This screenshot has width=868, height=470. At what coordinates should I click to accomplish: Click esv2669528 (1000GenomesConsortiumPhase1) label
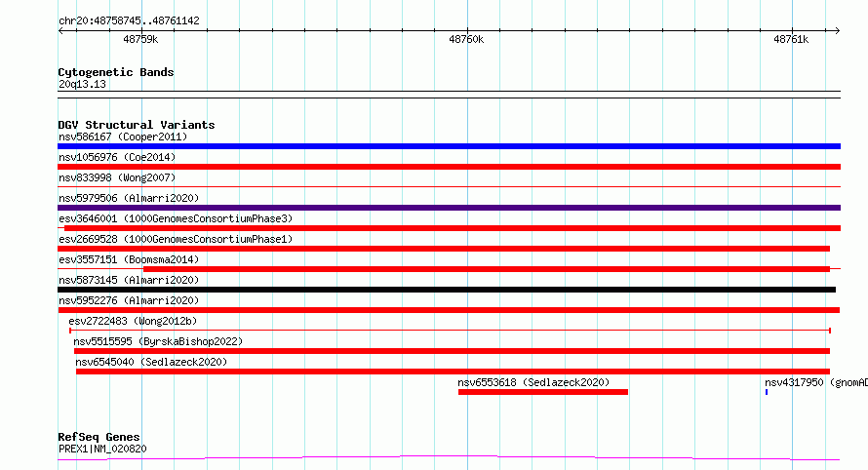coord(176,239)
